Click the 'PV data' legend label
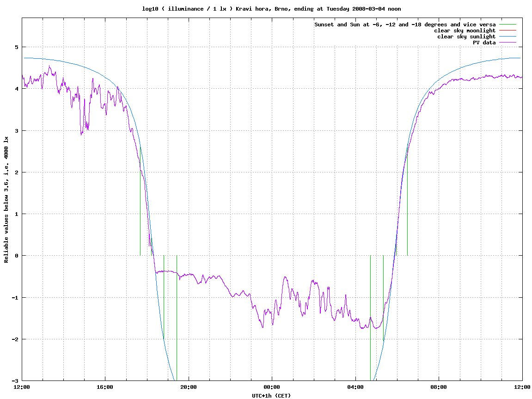This screenshot has width=532, height=399. point(484,43)
